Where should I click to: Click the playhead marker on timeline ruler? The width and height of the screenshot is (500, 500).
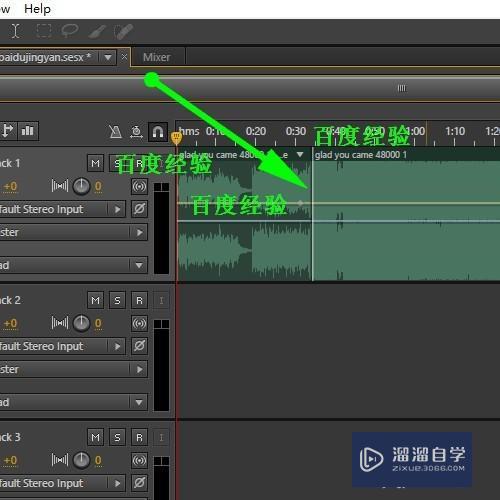click(x=176, y=137)
